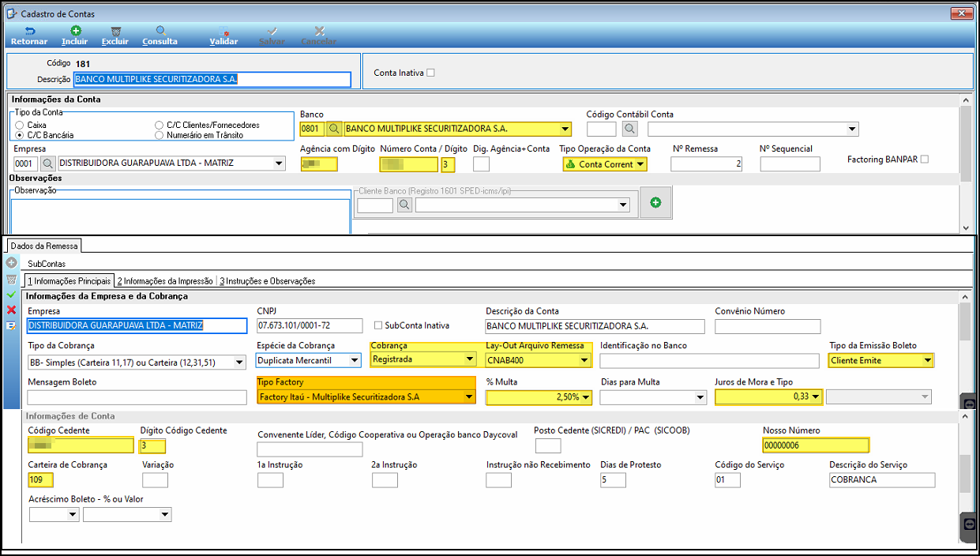
Task: Click the Retornar toolbar icon
Action: point(29,31)
